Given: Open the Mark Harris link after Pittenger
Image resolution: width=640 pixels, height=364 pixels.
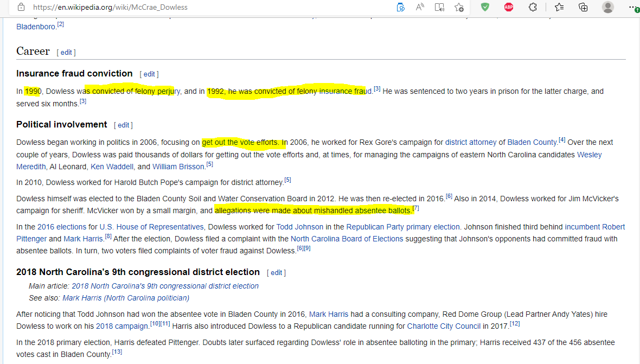Looking at the screenshot, I should (x=84, y=239).
